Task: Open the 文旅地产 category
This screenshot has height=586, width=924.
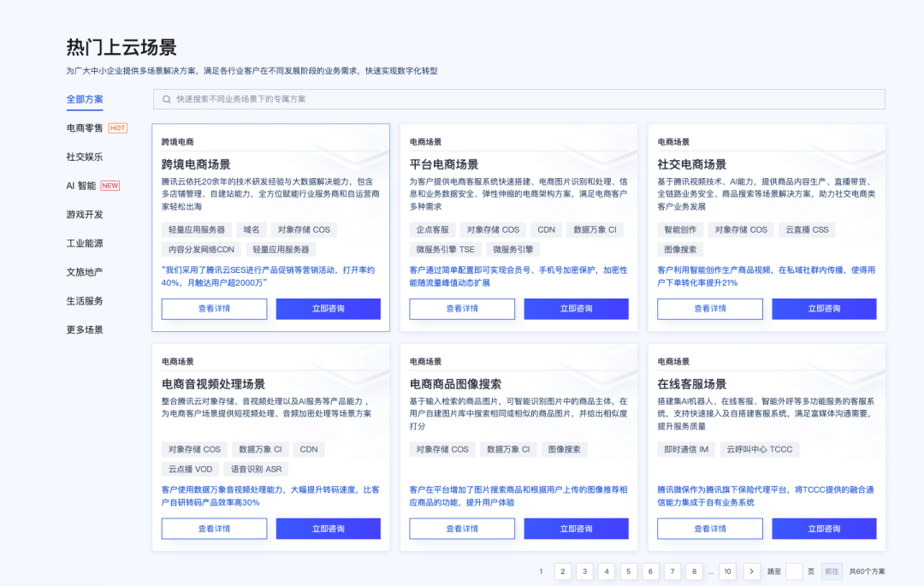Action: pyautogui.click(x=84, y=272)
